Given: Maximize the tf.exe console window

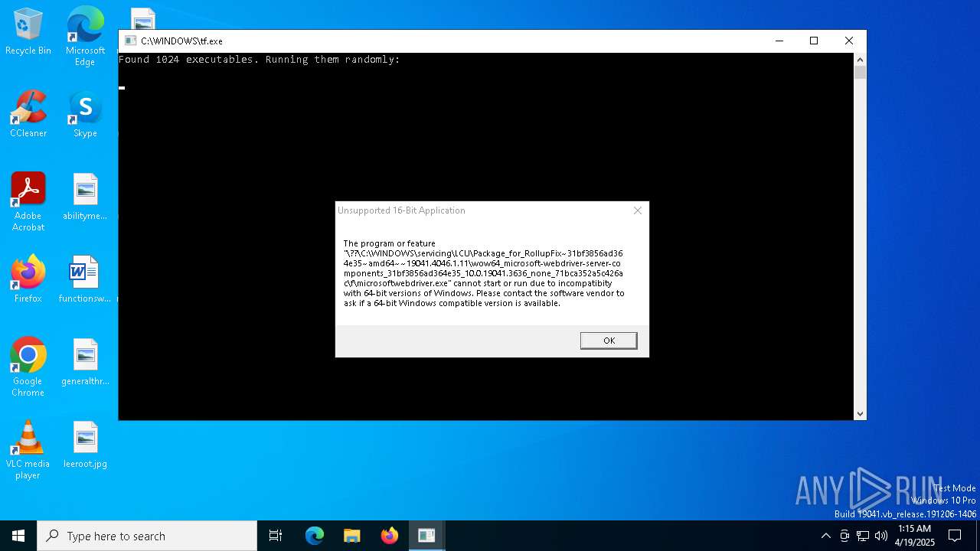Looking at the screenshot, I should (x=814, y=41).
